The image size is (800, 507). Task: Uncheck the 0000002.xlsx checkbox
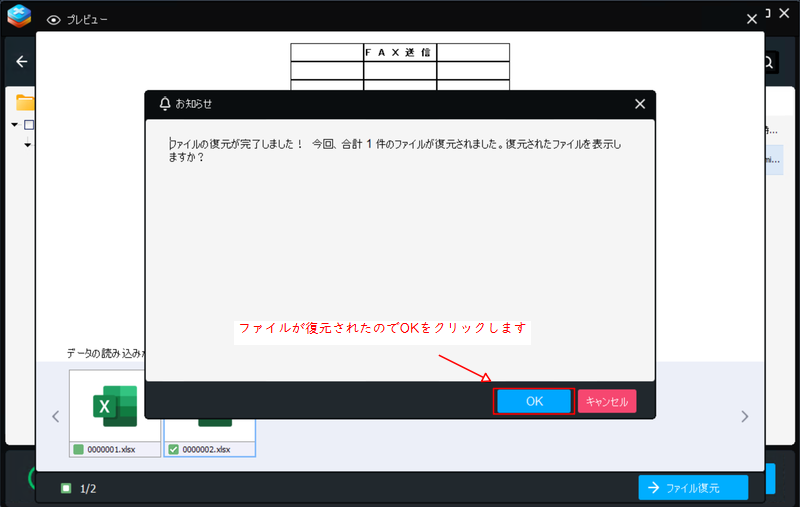[173, 449]
